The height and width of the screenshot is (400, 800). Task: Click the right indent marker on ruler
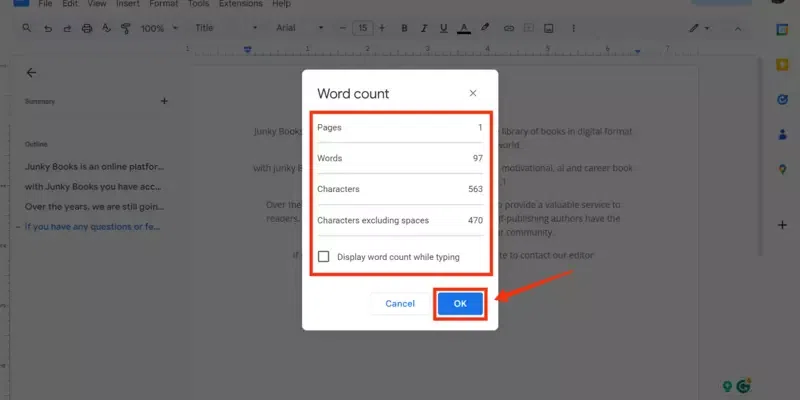click(x=637, y=51)
